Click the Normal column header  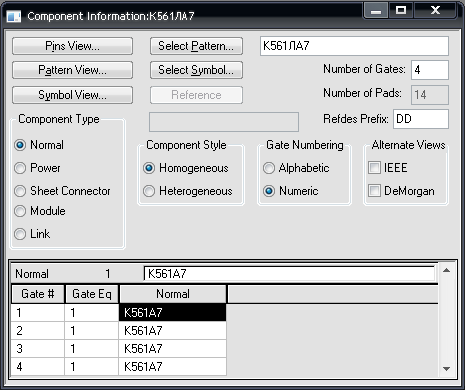pyautogui.click(x=173, y=294)
